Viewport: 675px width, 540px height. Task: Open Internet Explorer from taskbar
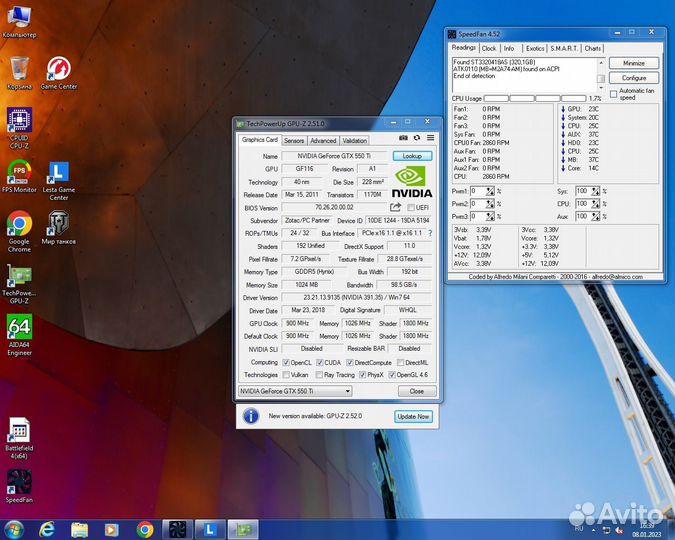tap(46, 530)
